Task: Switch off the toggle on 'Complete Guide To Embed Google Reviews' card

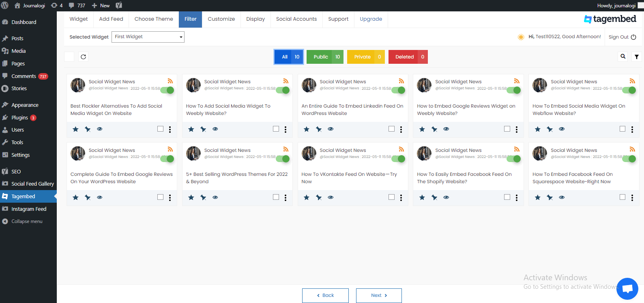Action: 167,159
